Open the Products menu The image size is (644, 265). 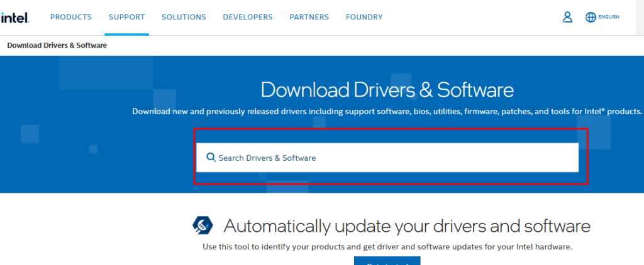pos(70,17)
